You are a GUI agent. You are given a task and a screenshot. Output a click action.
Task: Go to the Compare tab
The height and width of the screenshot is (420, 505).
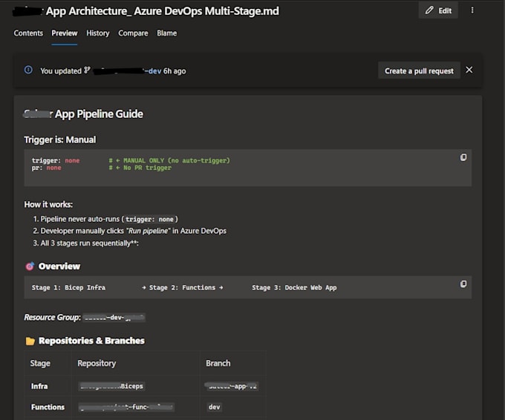[133, 33]
